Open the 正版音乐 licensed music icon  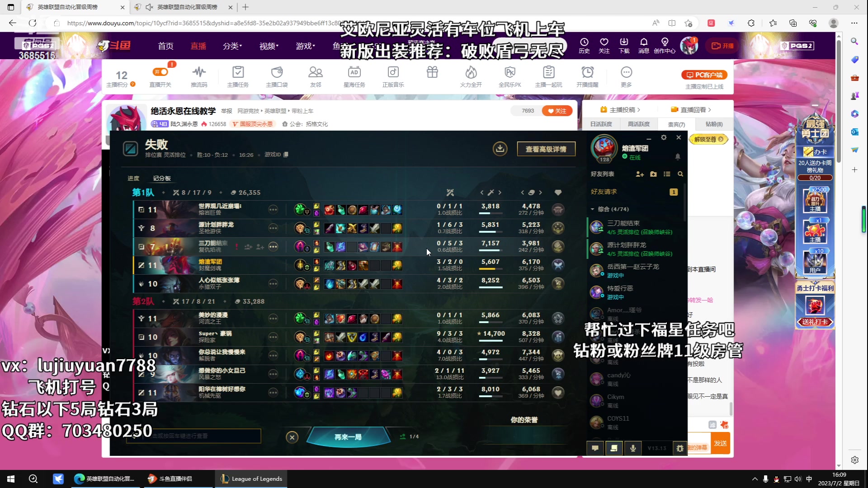(x=393, y=76)
